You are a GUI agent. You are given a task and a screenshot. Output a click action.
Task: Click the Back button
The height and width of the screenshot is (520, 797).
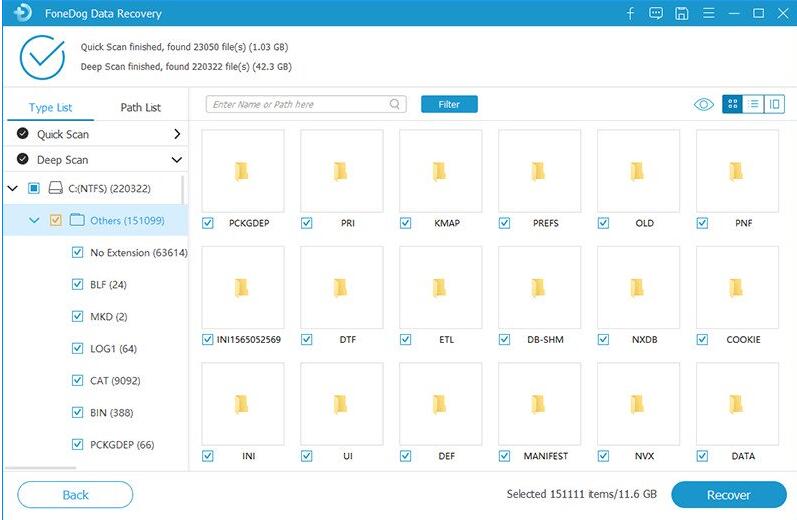75,495
